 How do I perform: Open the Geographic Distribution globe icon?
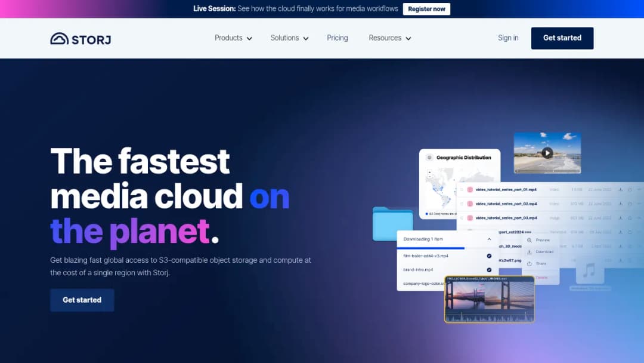(429, 158)
